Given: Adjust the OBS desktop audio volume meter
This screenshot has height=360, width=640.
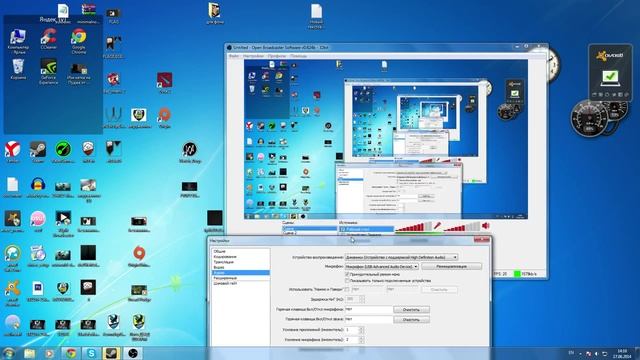Looking at the screenshot, I should 462,227.
